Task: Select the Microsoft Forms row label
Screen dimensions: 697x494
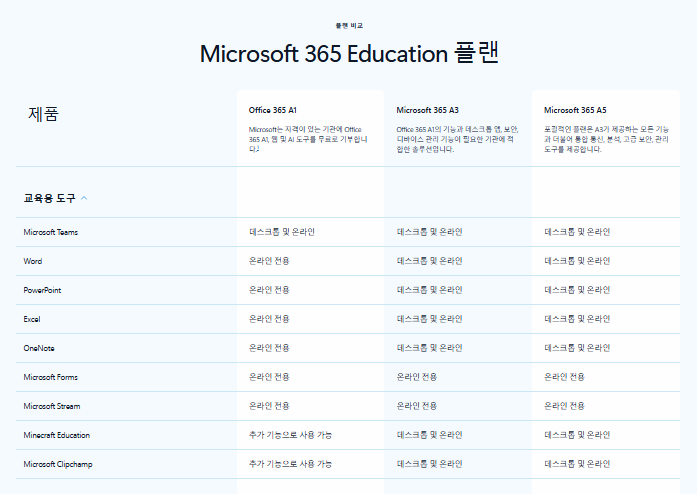Action: click(x=51, y=377)
